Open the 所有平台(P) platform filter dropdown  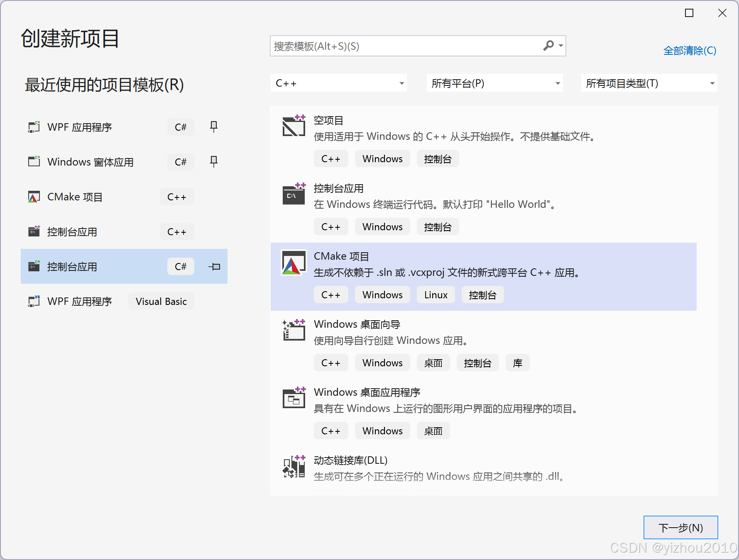point(495,83)
